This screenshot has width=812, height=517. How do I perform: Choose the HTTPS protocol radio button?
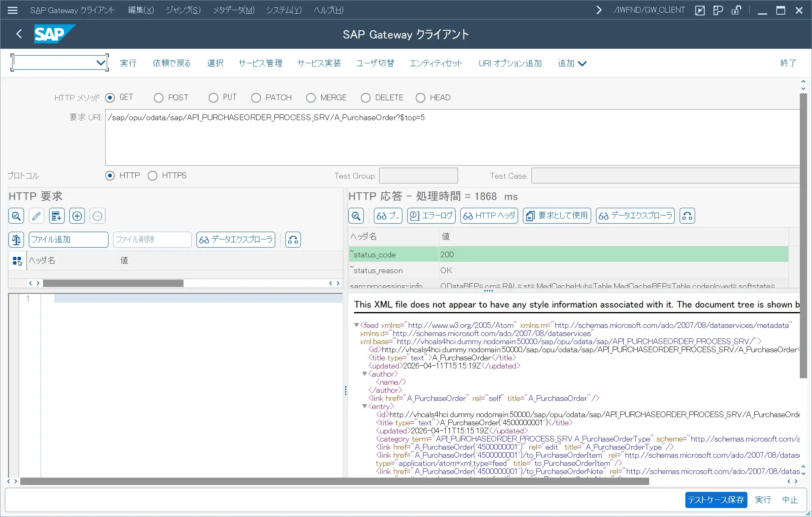(153, 176)
